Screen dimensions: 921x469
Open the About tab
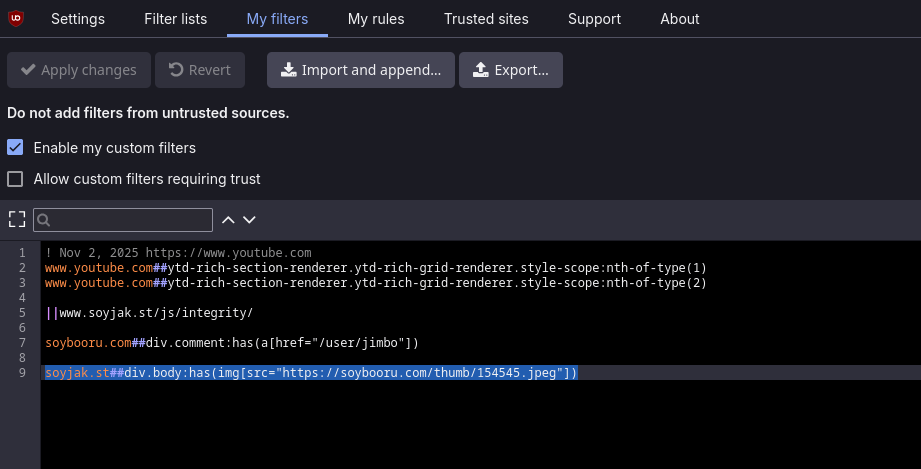[x=680, y=19]
